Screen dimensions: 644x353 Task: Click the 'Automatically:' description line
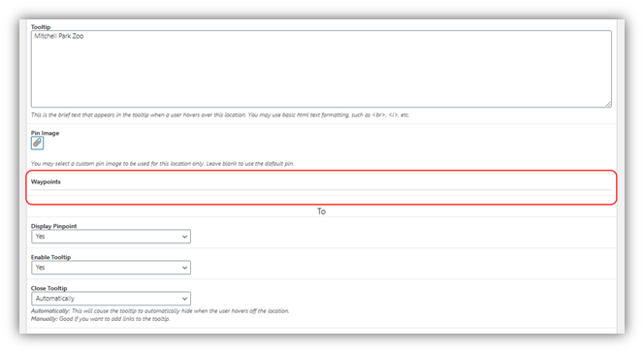click(160, 311)
